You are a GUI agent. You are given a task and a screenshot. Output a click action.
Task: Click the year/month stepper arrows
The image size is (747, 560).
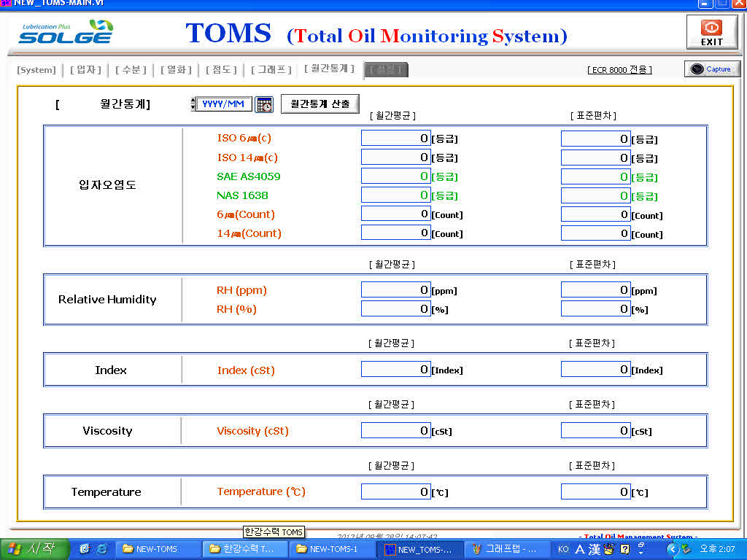[x=193, y=104]
